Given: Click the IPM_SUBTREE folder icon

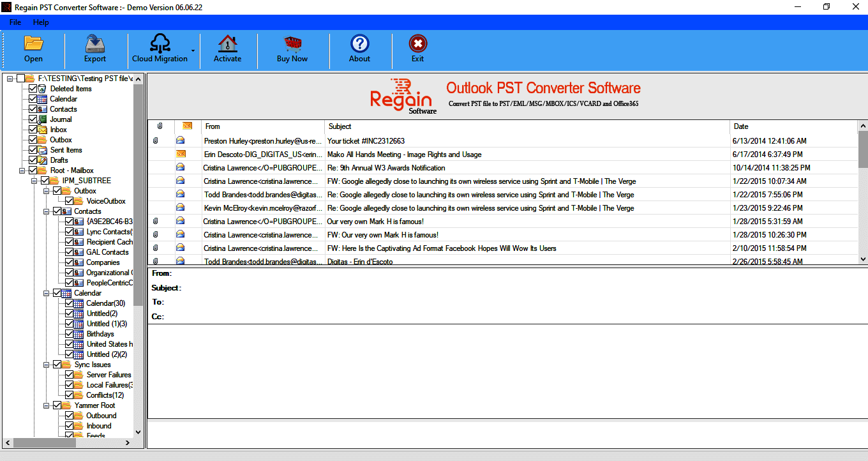Looking at the screenshot, I should [x=55, y=181].
